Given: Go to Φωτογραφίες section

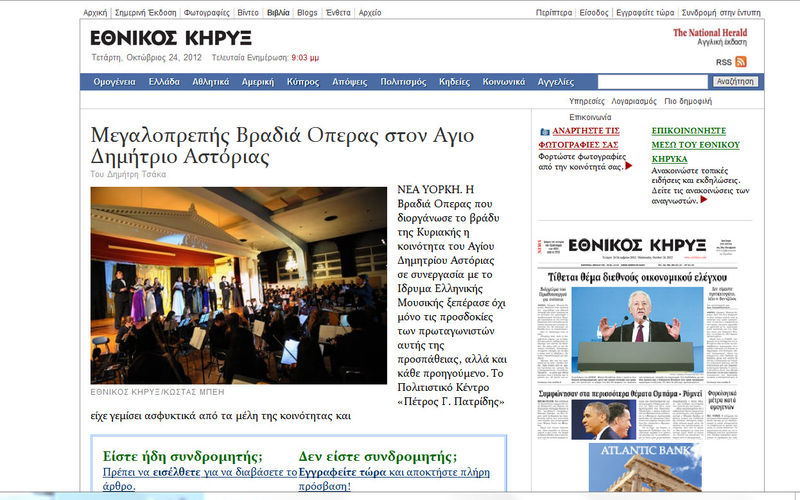Looking at the screenshot, I should (x=207, y=13).
